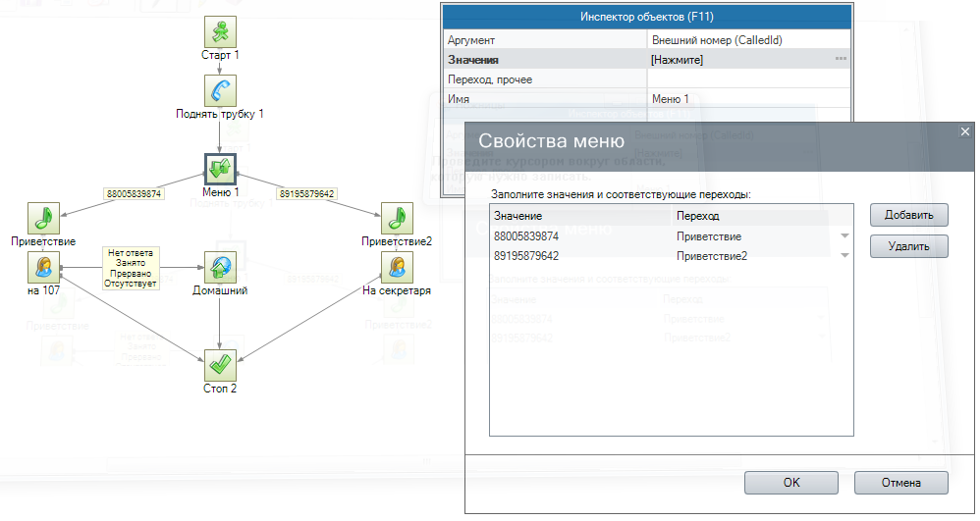The image size is (980, 521).
Task: Open transition dropdown for 88005839874 row
Action: [844, 236]
